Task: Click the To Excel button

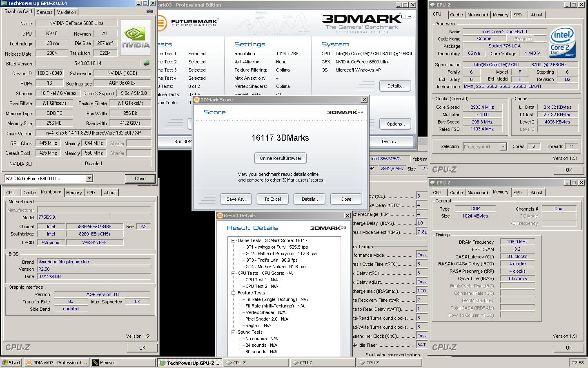Action: pos(272,199)
